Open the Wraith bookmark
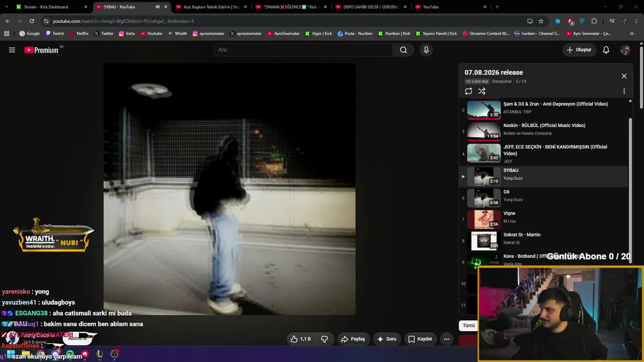The image size is (644, 362). point(177,34)
